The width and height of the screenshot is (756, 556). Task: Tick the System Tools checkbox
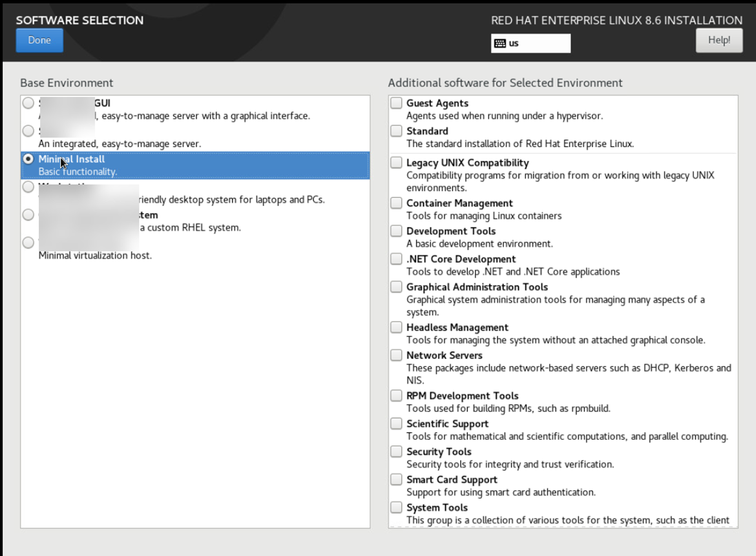pos(396,508)
